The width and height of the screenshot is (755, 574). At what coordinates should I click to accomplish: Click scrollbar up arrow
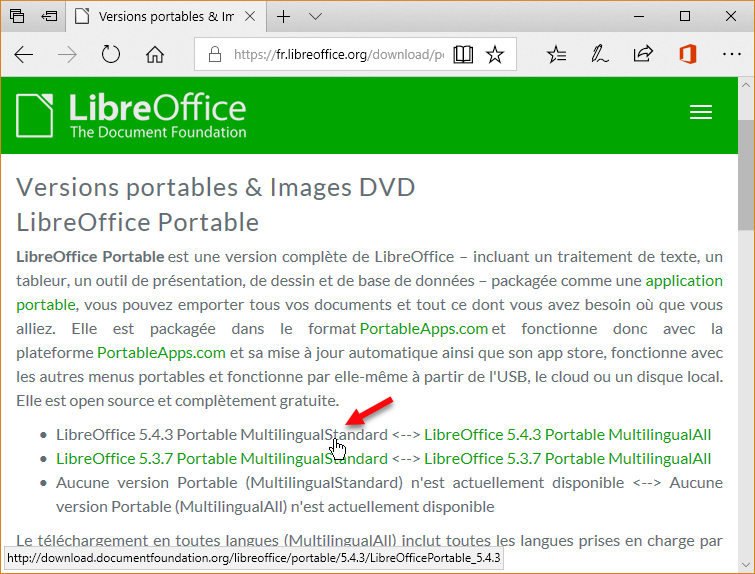point(746,85)
